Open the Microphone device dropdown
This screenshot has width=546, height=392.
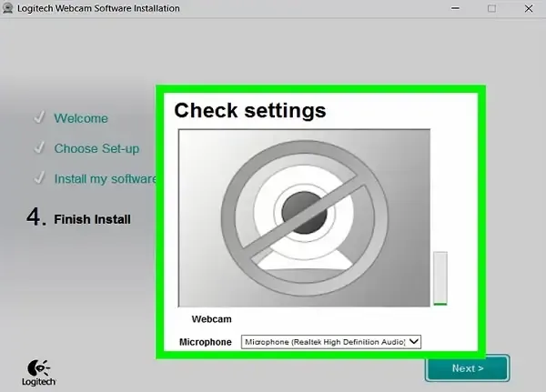point(331,342)
